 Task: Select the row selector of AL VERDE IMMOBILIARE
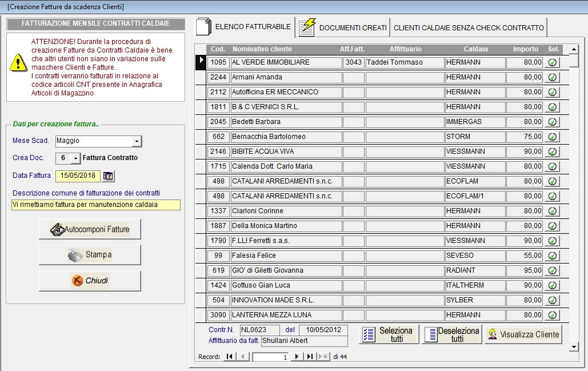pyautogui.click(x=201, y=62)
